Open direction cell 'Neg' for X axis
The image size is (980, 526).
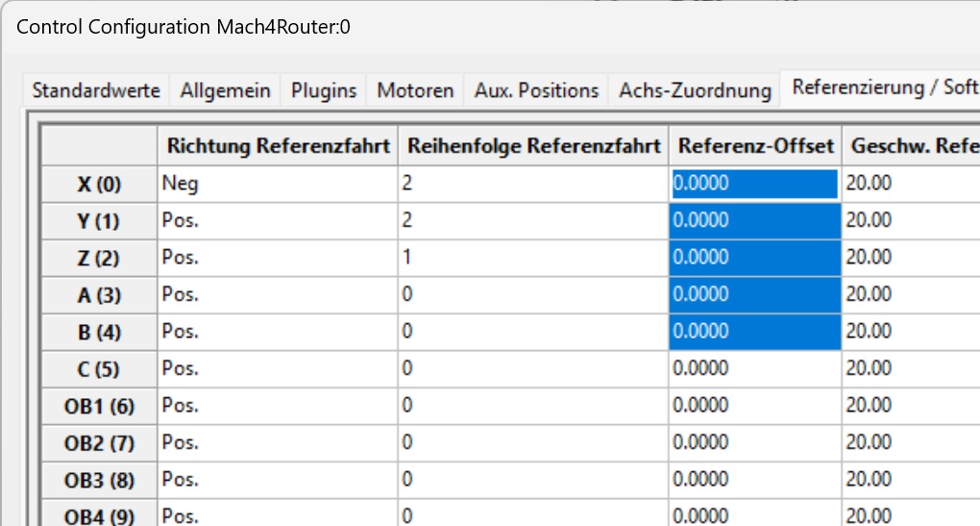click(x=278, y=184)
